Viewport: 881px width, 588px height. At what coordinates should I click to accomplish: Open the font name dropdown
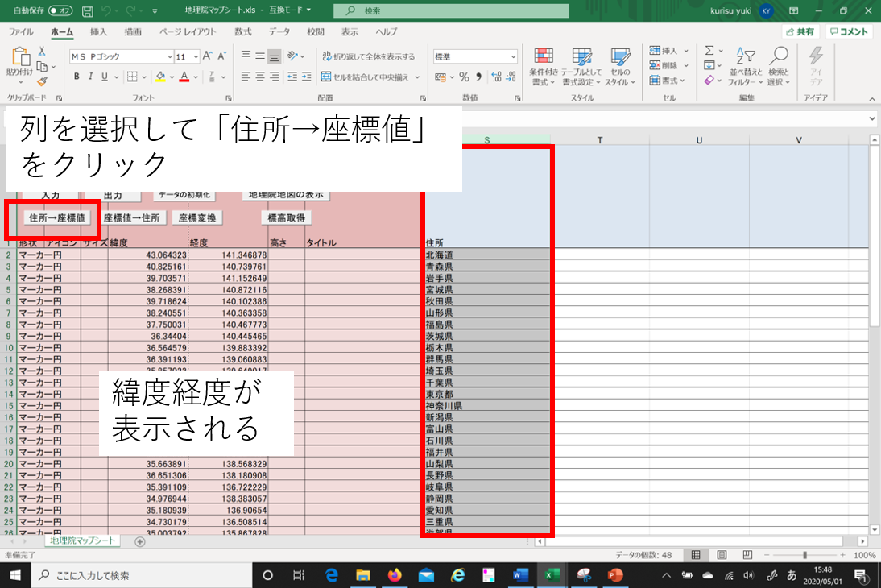point(170,56)
